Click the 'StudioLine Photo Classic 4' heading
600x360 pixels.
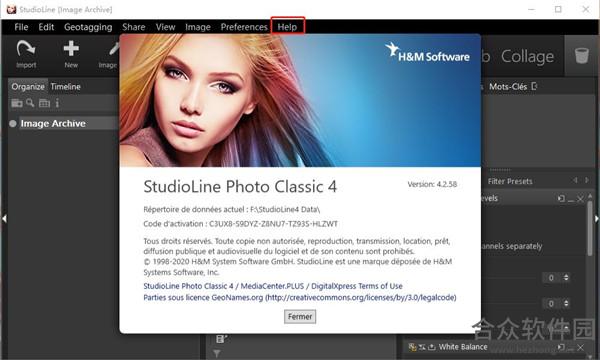pos(240,187)
